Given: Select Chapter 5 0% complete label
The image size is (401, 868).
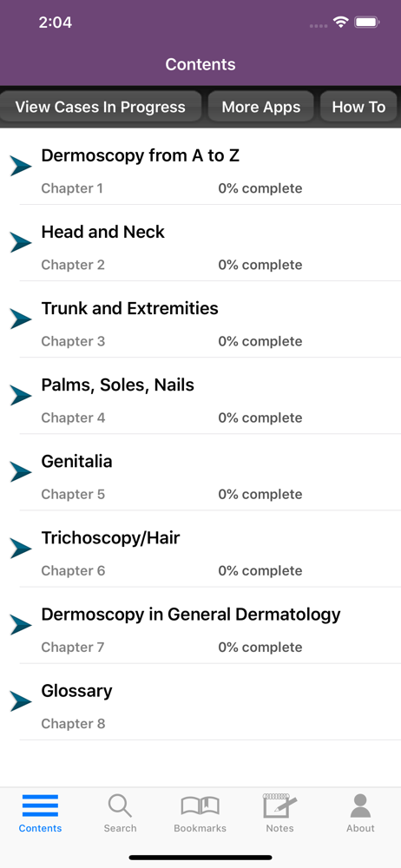Looking at the screenshot, I should point(260,494).
